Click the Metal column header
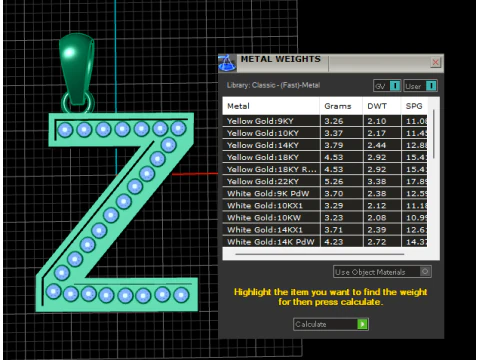This screenshot has height=360, width=480. pos(271,106)
